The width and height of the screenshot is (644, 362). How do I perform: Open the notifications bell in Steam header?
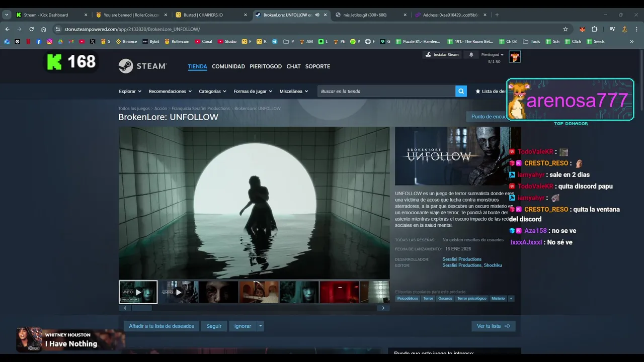(x=471, y=54)
